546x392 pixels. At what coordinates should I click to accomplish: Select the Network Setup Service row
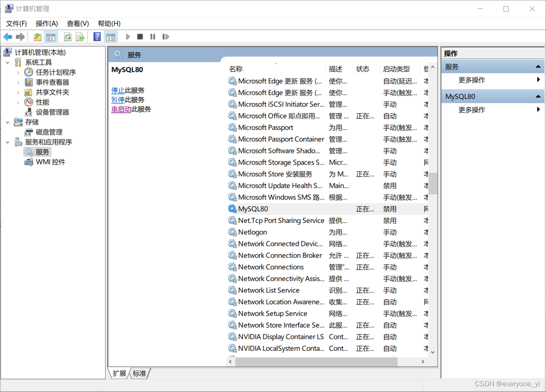[328, 314]
